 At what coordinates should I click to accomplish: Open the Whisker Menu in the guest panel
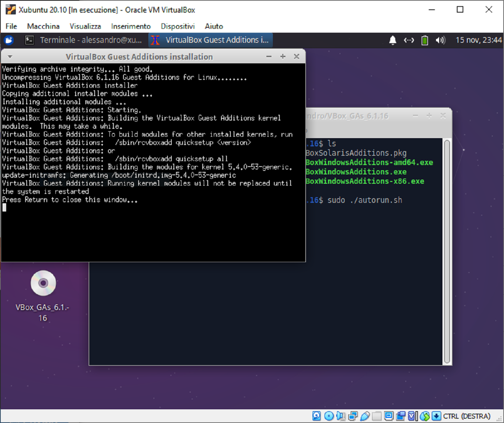pos(8,40)
